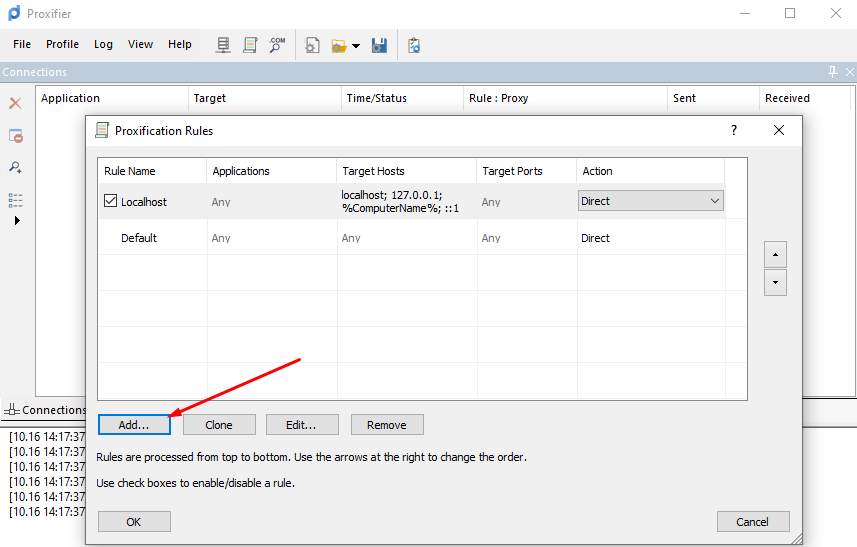The image size is (857, 547).
Task: Click Application column header in Connections
Action: [113, 98]
